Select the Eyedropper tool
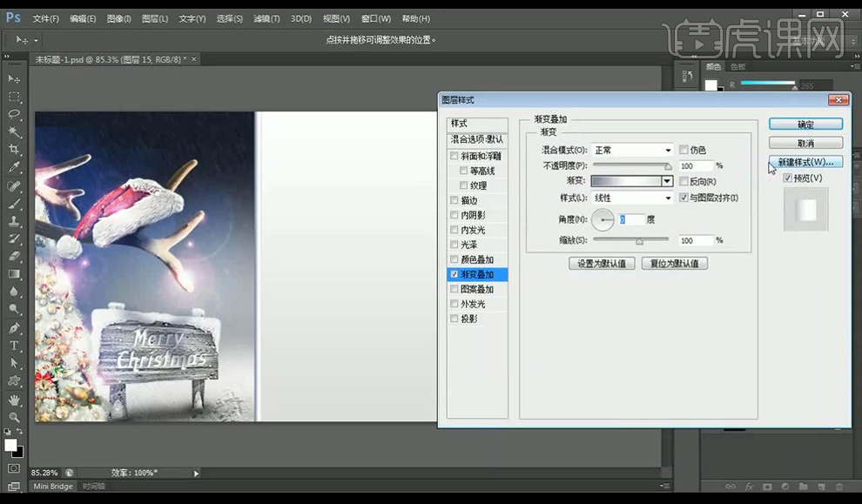This screenshot has height=504, width=862. (14, 167)
